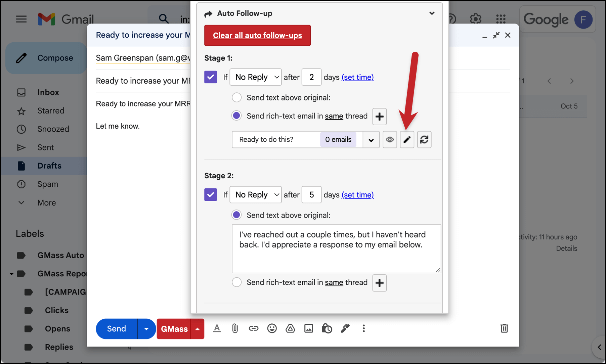Click Stage 2 '(set time)' link
Screen dimensions: 606x364
click(x=357, y=195)
